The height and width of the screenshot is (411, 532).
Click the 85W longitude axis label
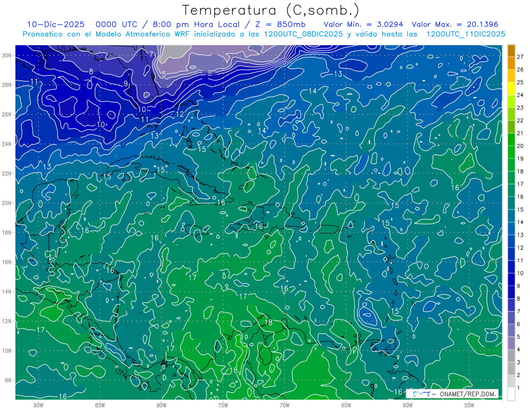pos(100,406)
